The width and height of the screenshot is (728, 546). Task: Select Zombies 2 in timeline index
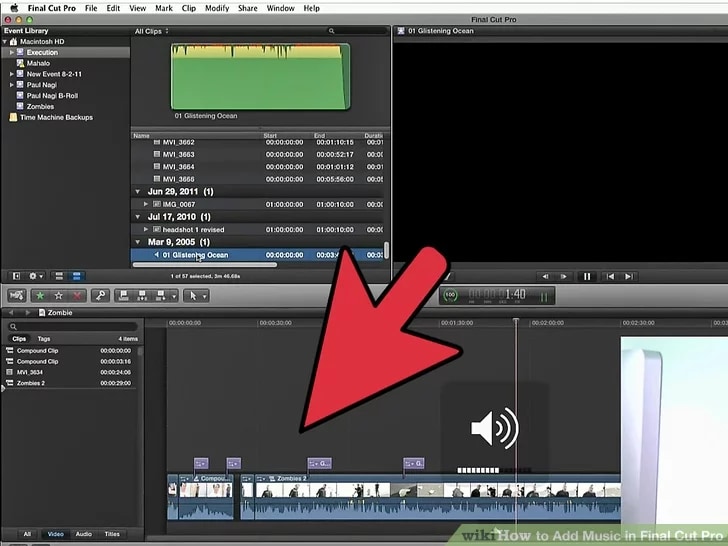pyautogui.click(x=70, y=383)
